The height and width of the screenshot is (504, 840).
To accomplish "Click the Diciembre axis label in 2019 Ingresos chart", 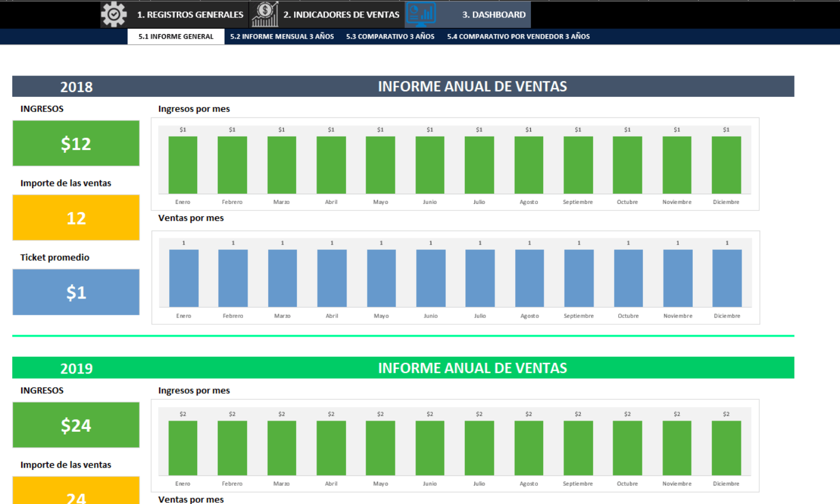I will 726,484.
